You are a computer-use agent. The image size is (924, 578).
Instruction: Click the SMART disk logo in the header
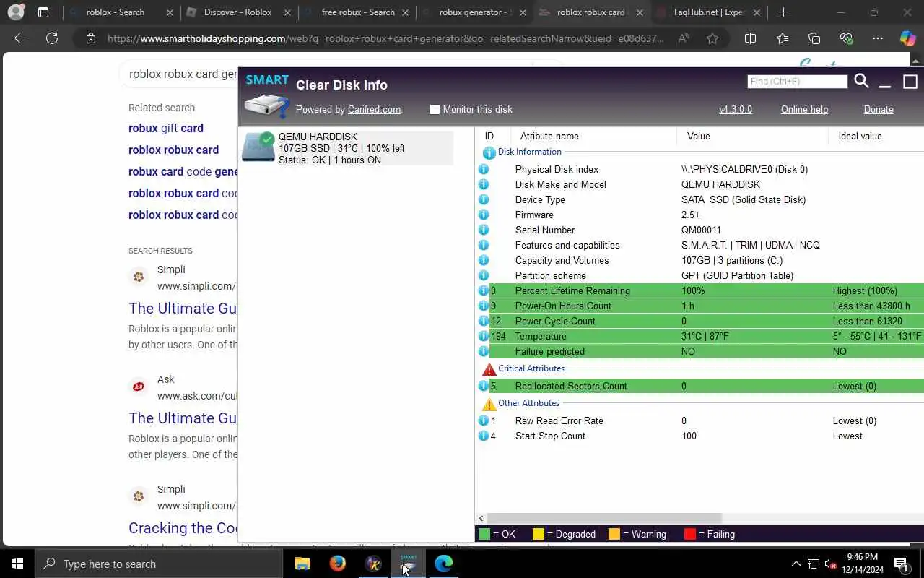click(x=266, y=95)
